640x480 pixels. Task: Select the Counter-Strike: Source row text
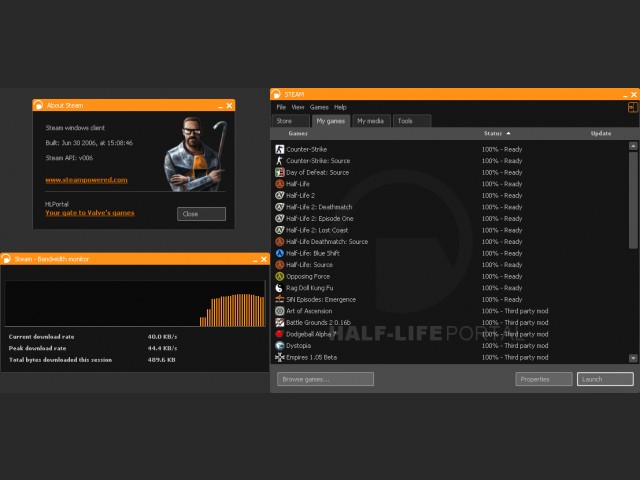point(318,161)
